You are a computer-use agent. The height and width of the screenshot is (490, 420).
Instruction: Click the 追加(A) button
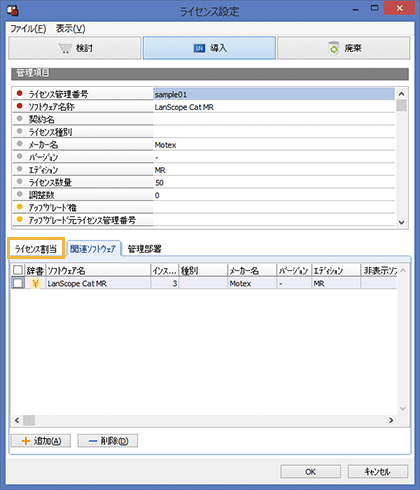click(41, 441)
